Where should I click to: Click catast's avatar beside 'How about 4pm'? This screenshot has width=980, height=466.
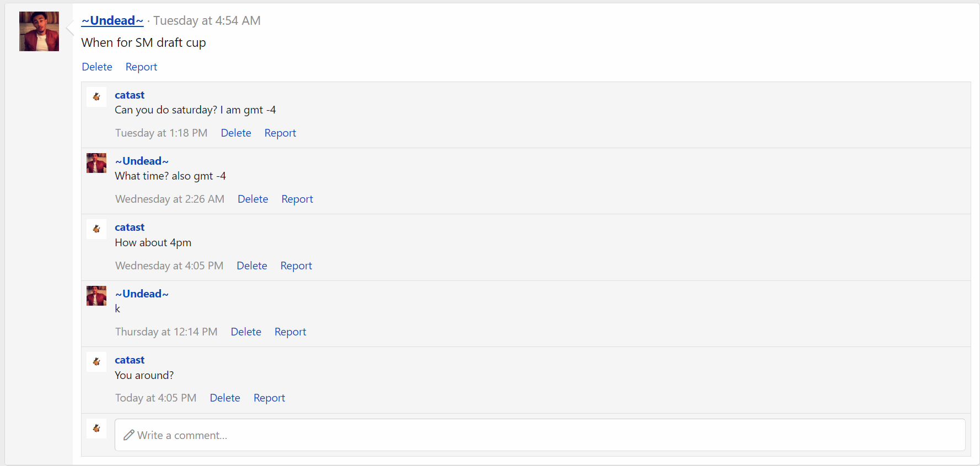click(96, 229)
